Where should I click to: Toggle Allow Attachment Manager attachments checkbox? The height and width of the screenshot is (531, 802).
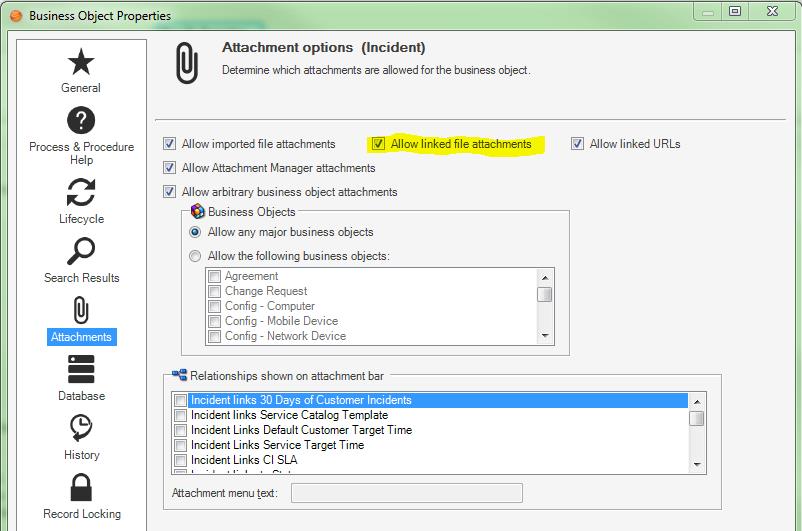tap(170, 168)
